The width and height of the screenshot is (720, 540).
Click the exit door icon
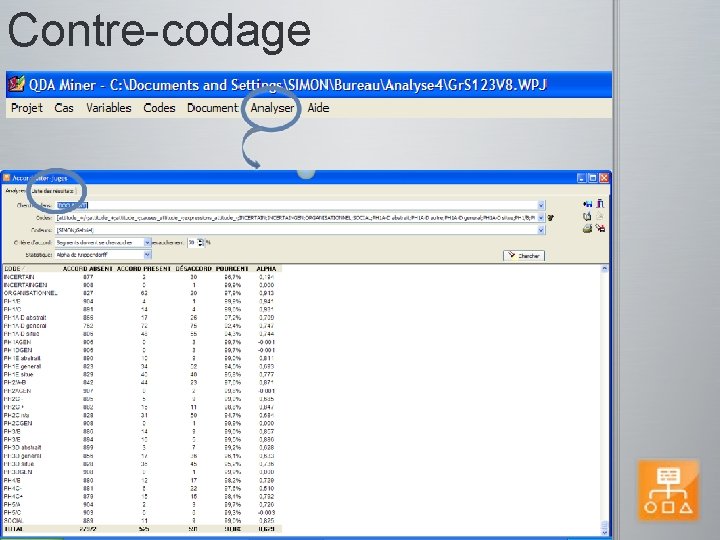600,203
